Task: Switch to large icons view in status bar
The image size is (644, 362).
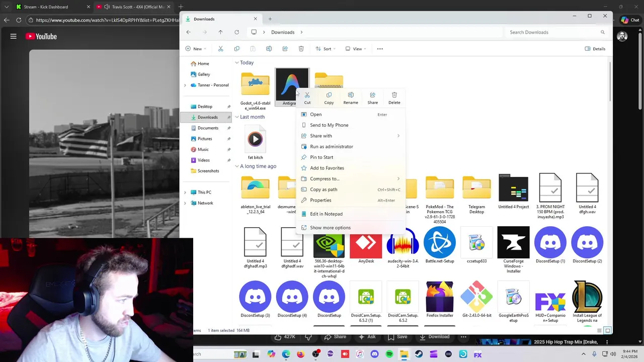Action: (608, 331)
